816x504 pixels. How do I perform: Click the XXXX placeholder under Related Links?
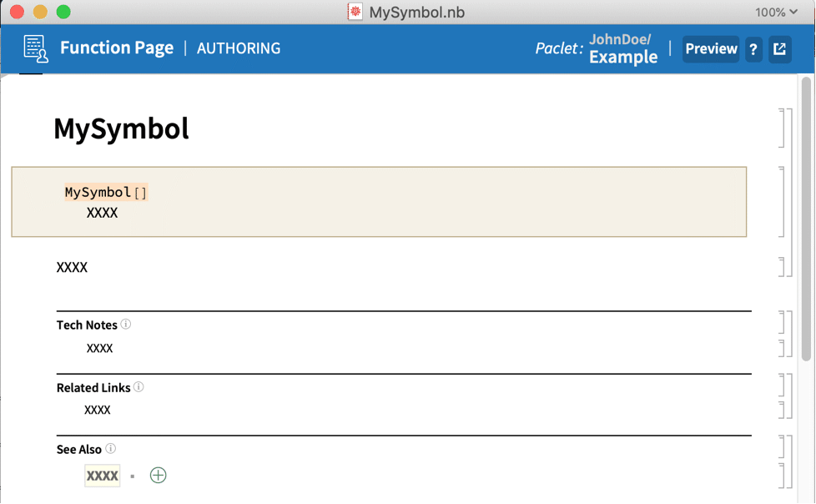click(98, 411)
